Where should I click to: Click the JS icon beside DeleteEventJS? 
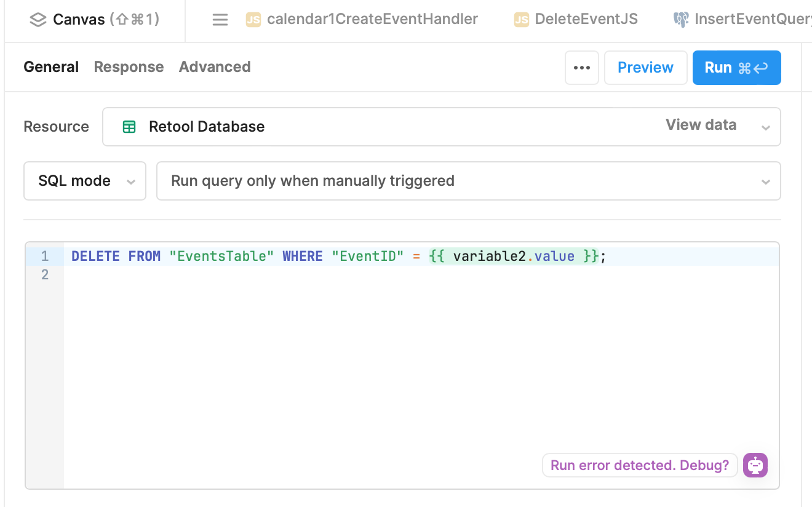pyautogui.click(x=521, y=20)
